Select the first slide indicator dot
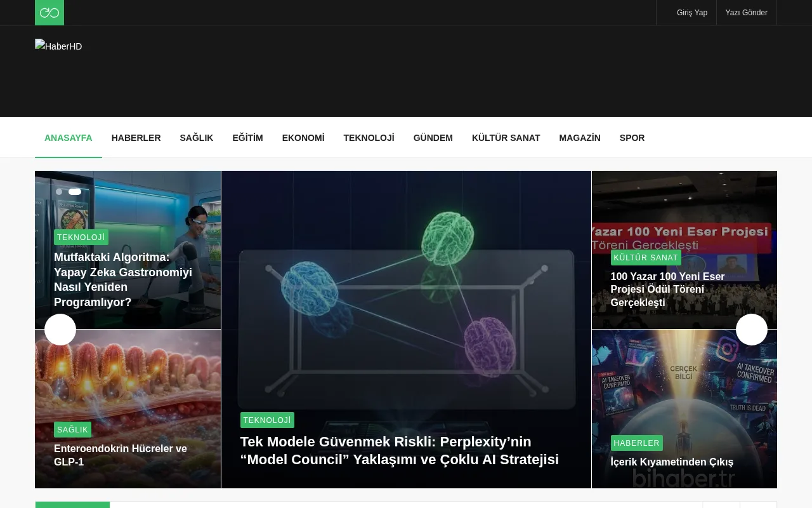This screenshot has height=508, width=812. point(59,192)
